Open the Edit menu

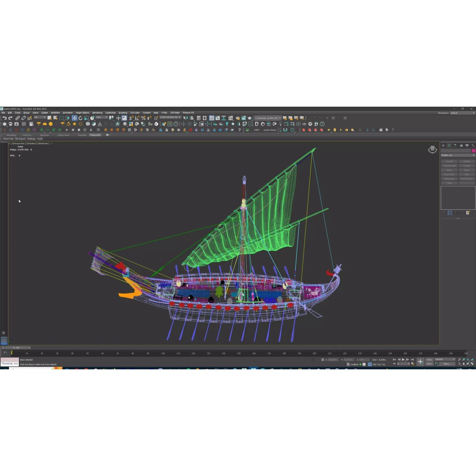coord(10,113)
